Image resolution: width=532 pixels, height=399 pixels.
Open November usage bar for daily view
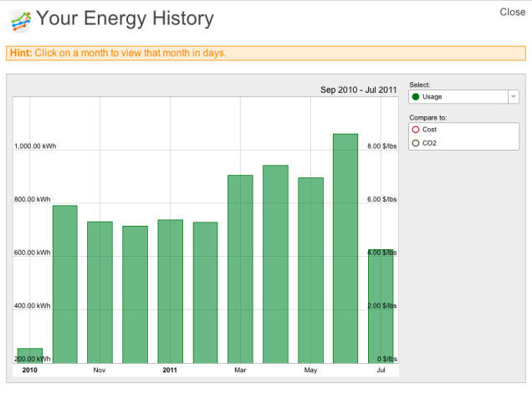pyautogui.click(x=100, y=293)
